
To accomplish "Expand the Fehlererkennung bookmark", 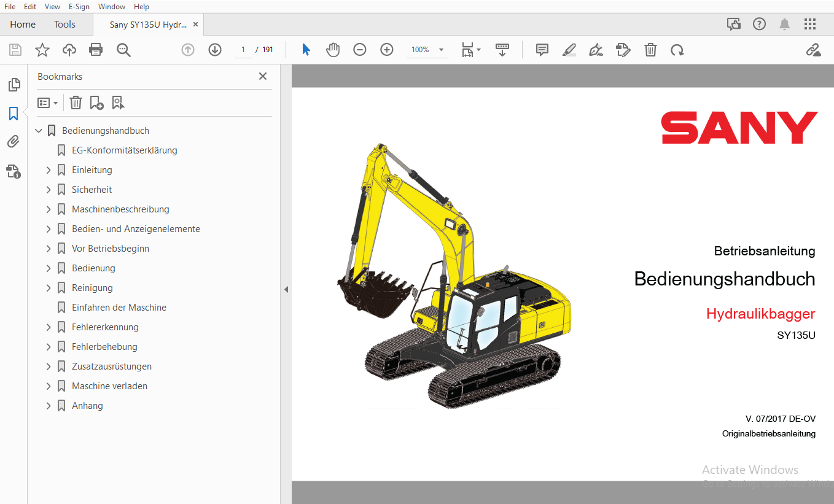I will click(x=49, y=327).
